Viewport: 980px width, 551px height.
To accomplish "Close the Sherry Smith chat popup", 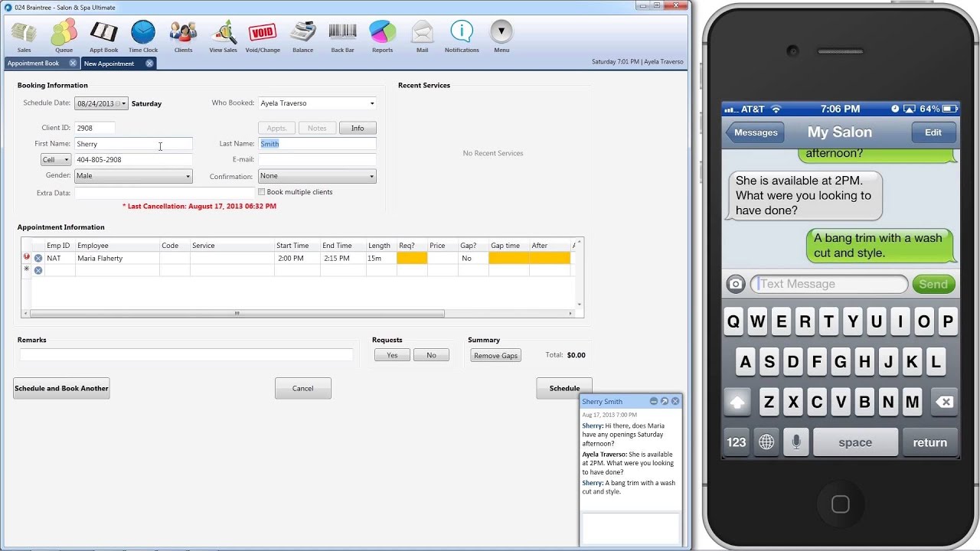I will pos(675,401).
